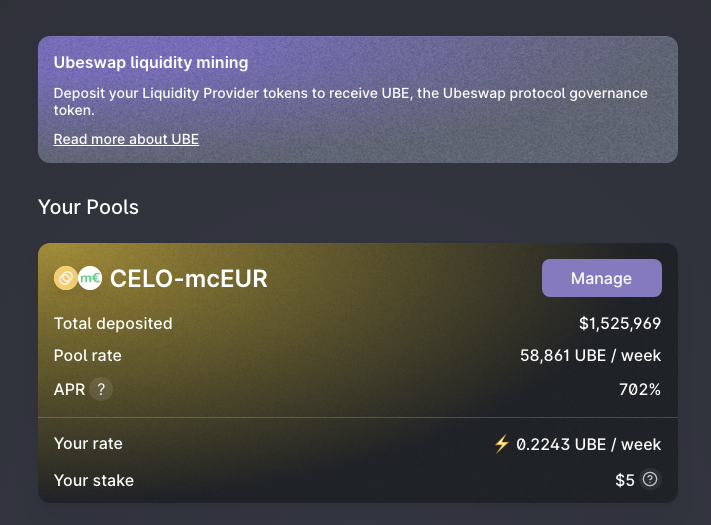Click the 702% APR value
The image size is (711, 525).
(x=639, y=389)
